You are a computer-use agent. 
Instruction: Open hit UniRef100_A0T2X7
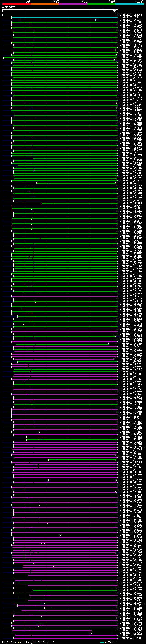[x=131, y=25]
